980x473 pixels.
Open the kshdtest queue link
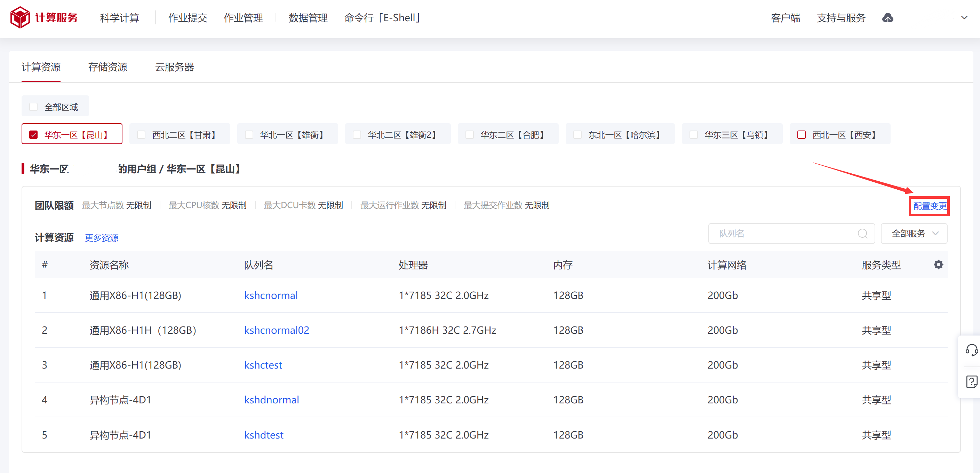pyautogui.click(x=264, y=435)
